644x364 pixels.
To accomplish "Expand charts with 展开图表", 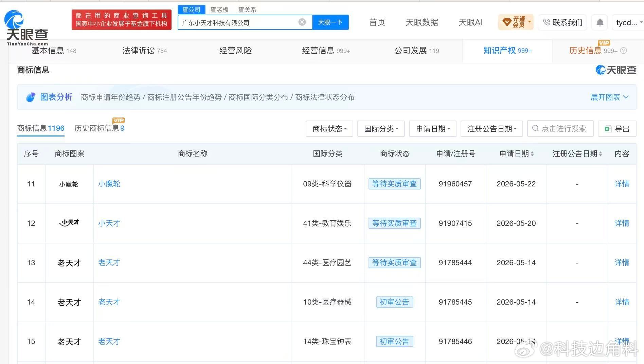I will [x=609, y=97].
